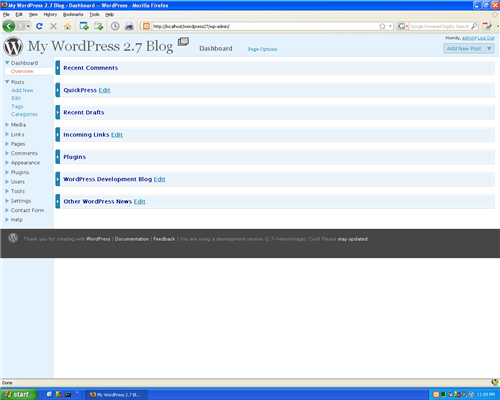Open the File menu
The image size is (500, 400).
pos(6,14)
